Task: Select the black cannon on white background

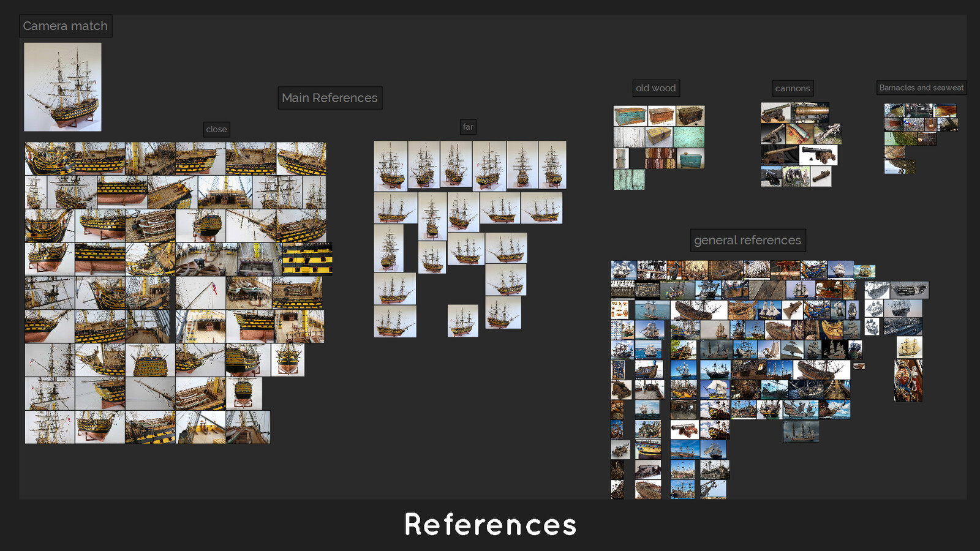Action: click(818, 155)
